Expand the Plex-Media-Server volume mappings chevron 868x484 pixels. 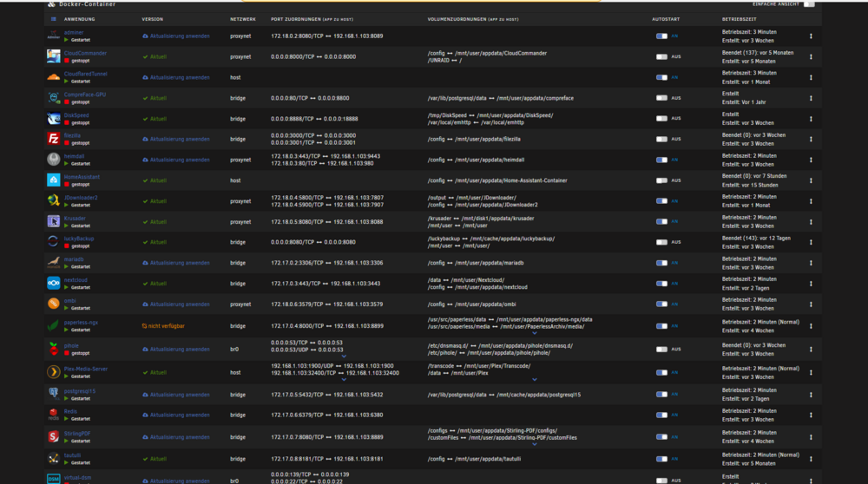[534, 379]
